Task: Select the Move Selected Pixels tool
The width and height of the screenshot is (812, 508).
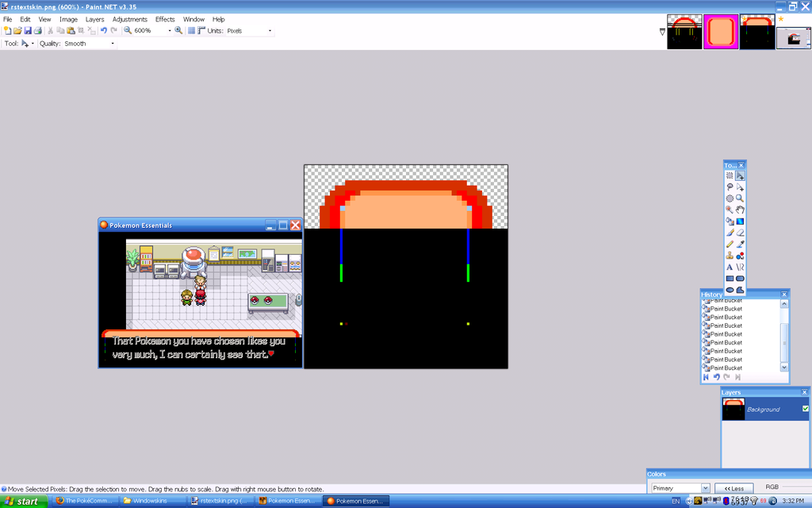Action: pyautogui.click(x=740, y=175)
